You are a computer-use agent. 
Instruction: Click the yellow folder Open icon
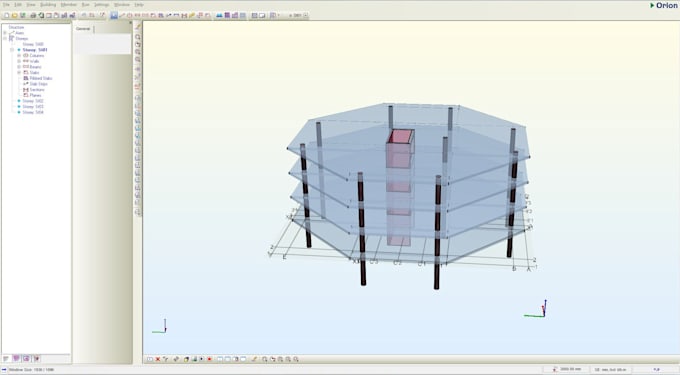click(14, 15)
